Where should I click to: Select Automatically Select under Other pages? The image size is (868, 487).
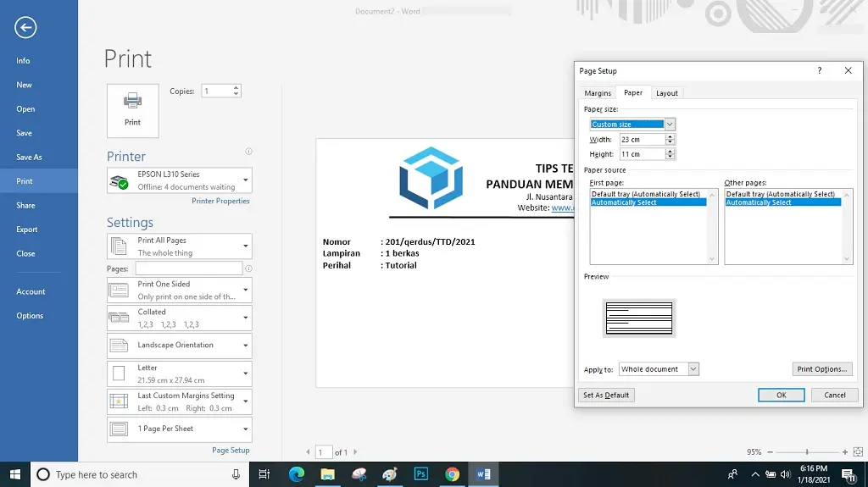point(782,202)
